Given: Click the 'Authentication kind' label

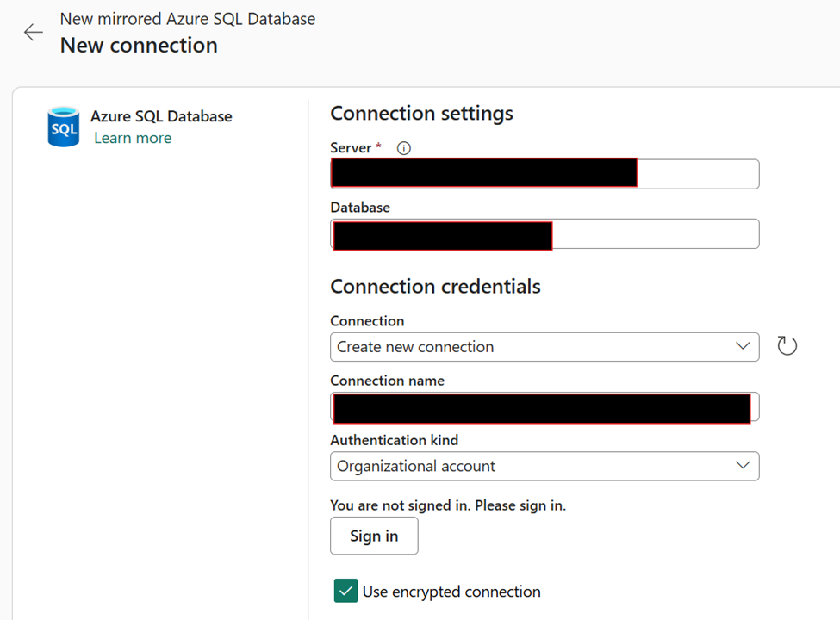Looking at the screenshot, I should (x=395, y=440).
